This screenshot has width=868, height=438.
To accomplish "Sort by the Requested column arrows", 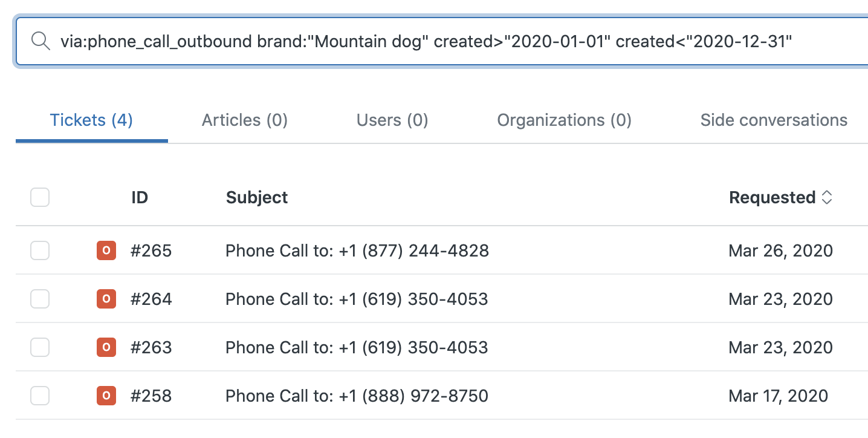I will (x=826, y=198).
